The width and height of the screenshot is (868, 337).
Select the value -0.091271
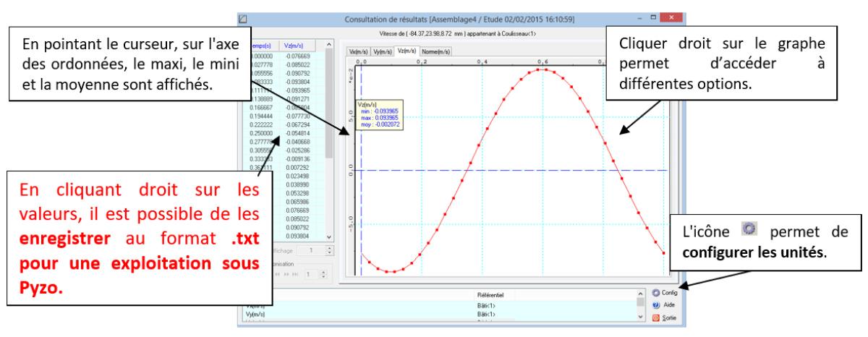coord(297,98)
